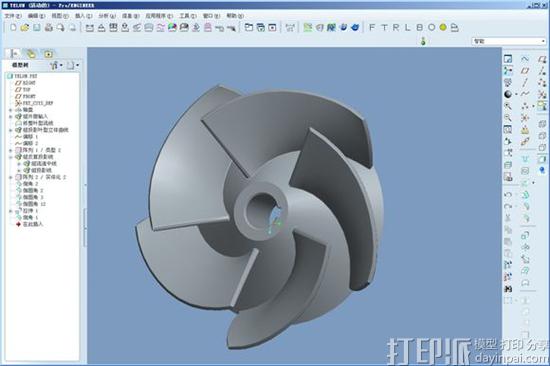
Task: Expand the 拉伸 1 extrude node
Action: (x=11, y=211)
